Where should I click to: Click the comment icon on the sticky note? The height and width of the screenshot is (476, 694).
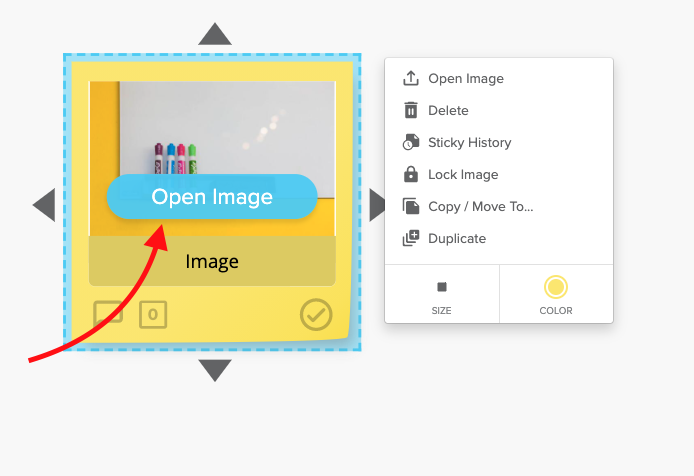(x=108, y=312)
